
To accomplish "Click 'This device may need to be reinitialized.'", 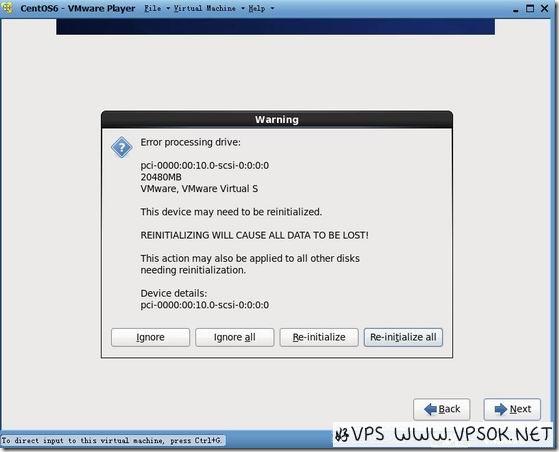I will [231, 212].
